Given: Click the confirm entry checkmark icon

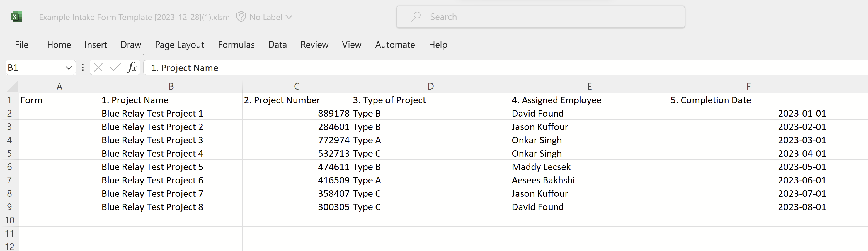Looking at the screenshot, I should [x=115, y=68].
